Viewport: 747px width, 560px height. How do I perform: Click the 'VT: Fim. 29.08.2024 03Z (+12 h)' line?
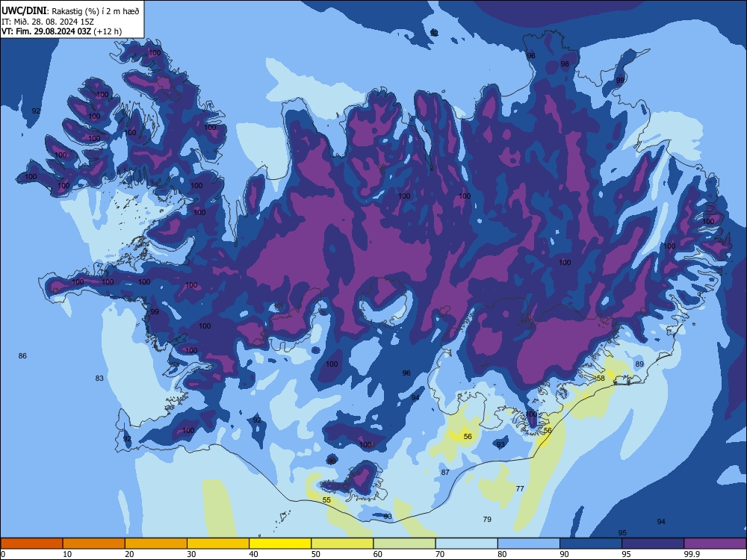[61, 31]
